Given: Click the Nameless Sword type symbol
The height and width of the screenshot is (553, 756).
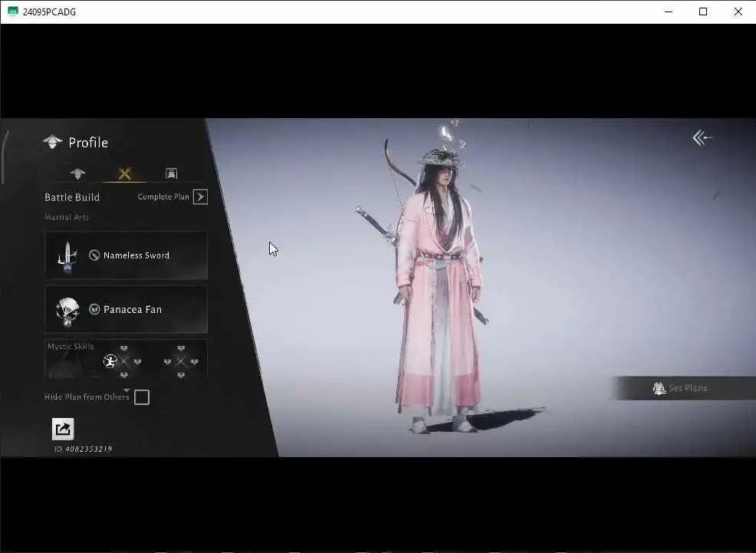Looking at the screenshot, I should pyautogui.click(x=94, y=255).
